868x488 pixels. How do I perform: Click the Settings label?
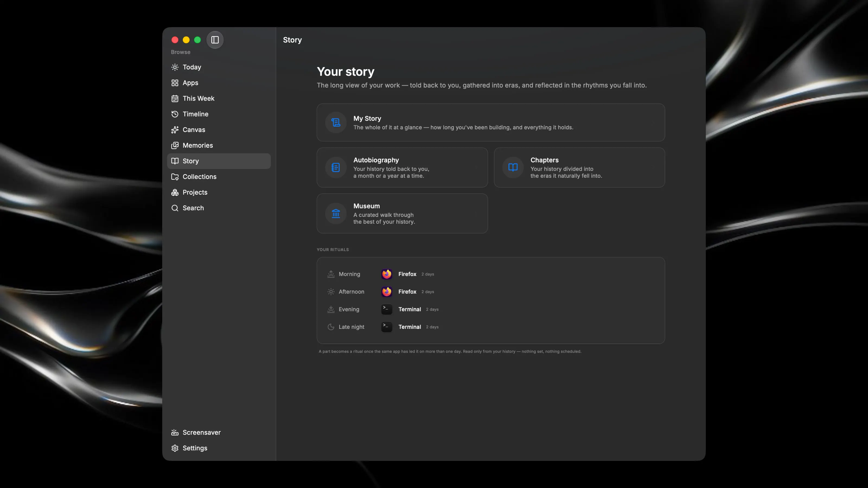tap(195, 448)
